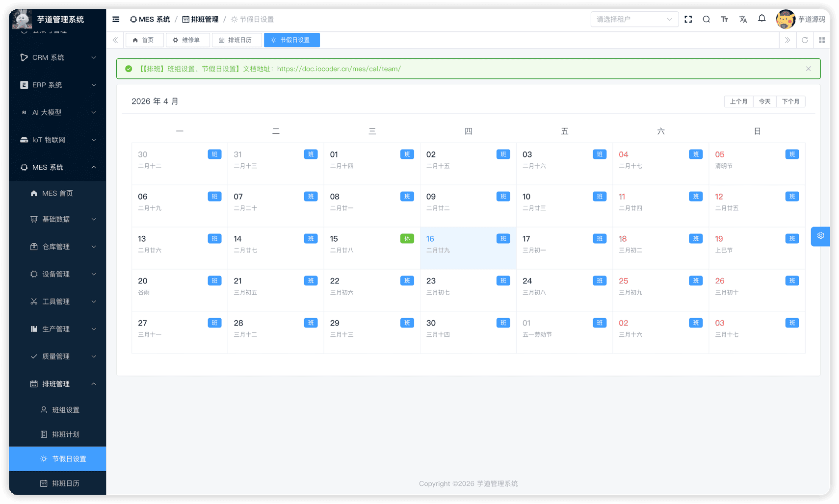This screenshot has height=504, width=839.
Task: Enter fullscreen mode via the header icon
Action: click(x=688, y=19)
